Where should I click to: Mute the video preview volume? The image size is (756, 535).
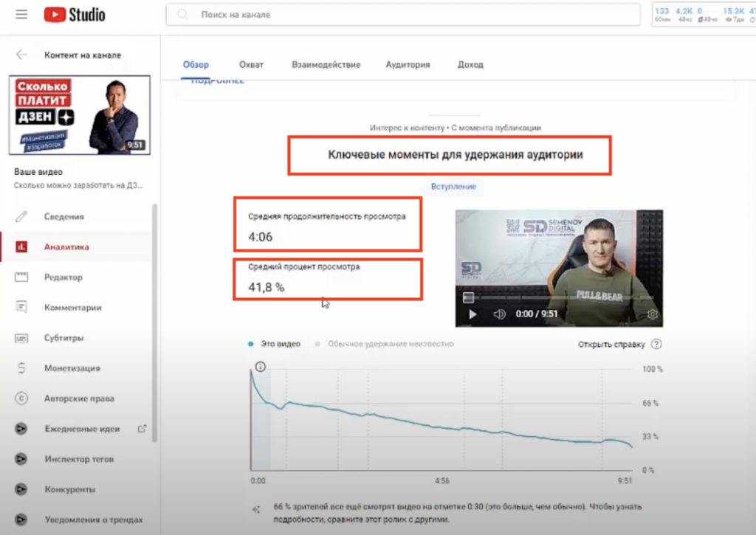tap(499, 314)
